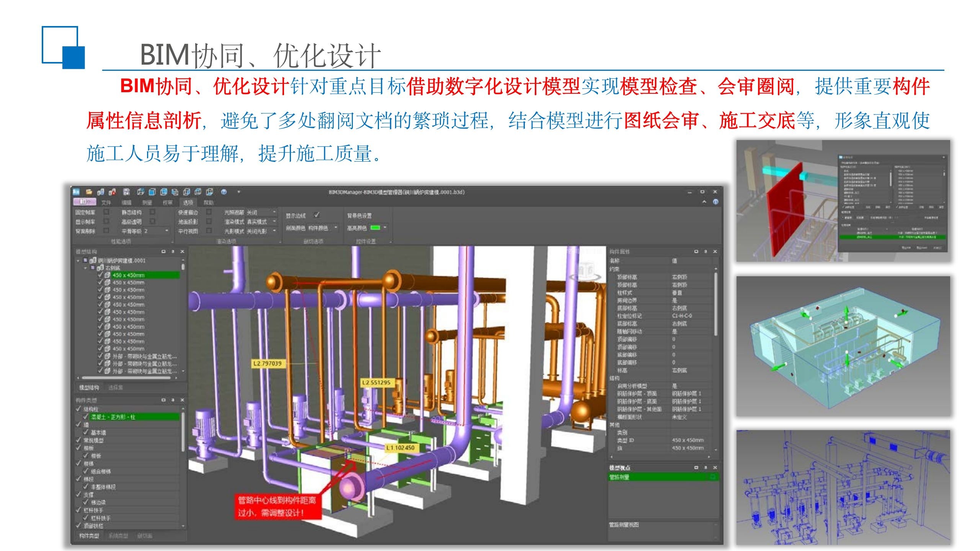The height and width of the screenshot is (551, 980).
Task: Click the solid blue cube view icon
Action: (x=152, y=192)
